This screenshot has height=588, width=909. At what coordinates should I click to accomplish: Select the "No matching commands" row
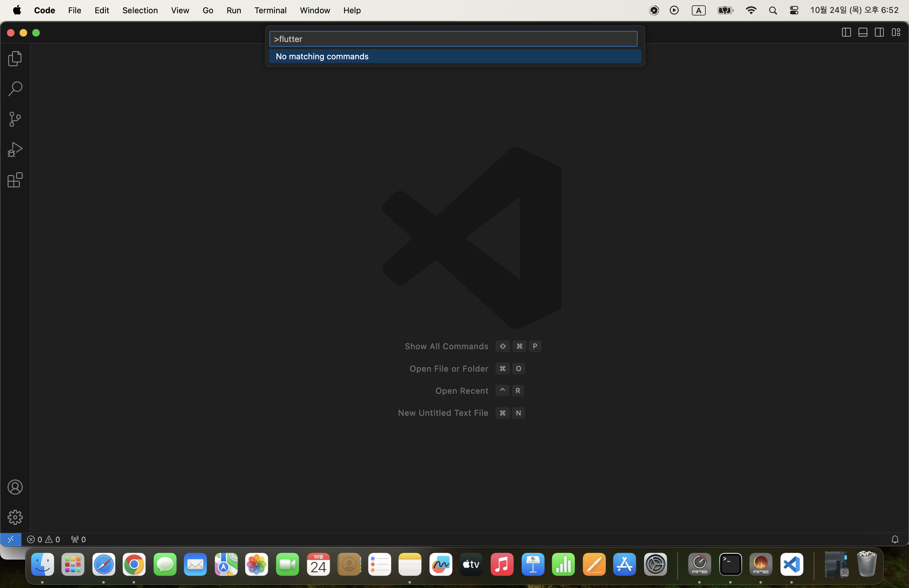pyautogui.click(x=455, y=56)
